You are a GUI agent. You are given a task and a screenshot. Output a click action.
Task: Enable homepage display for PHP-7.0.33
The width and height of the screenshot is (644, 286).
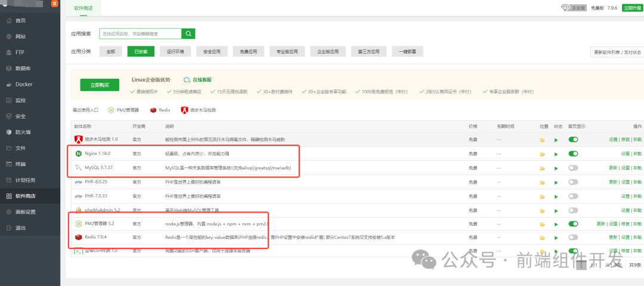click(x=573, y=195)
